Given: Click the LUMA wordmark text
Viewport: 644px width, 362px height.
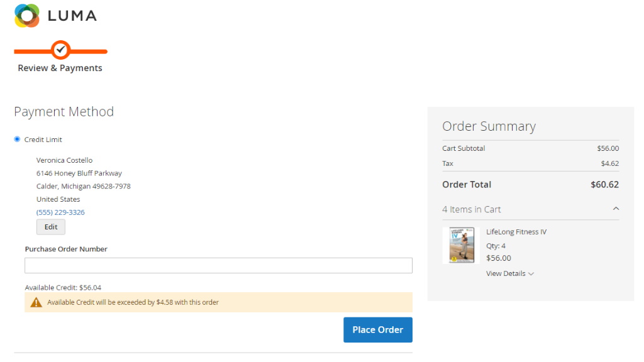Looking at the screenshot, I should (72, 16).
